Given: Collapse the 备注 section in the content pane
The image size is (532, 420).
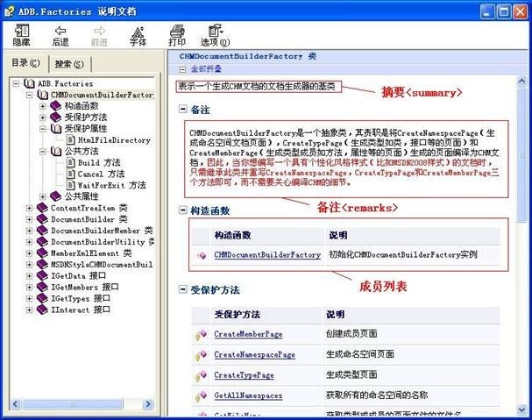Looking at the screenshot, I should pos(182,110).
